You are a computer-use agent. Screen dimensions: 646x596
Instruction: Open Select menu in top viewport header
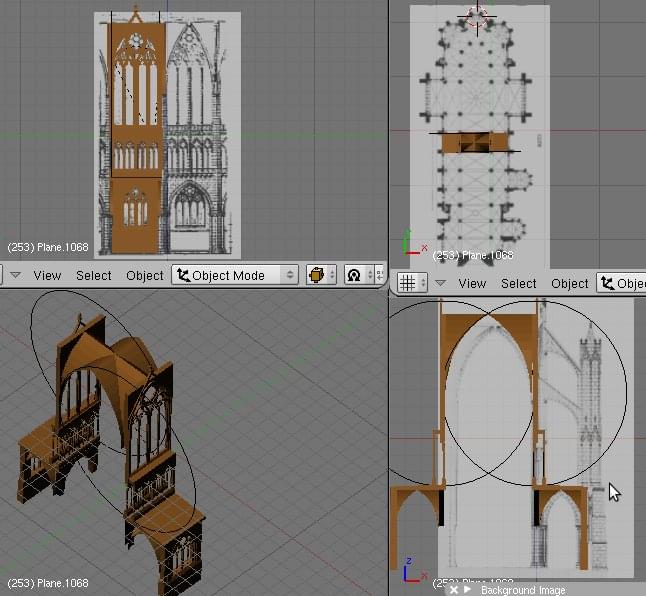(x=518, y=283)
